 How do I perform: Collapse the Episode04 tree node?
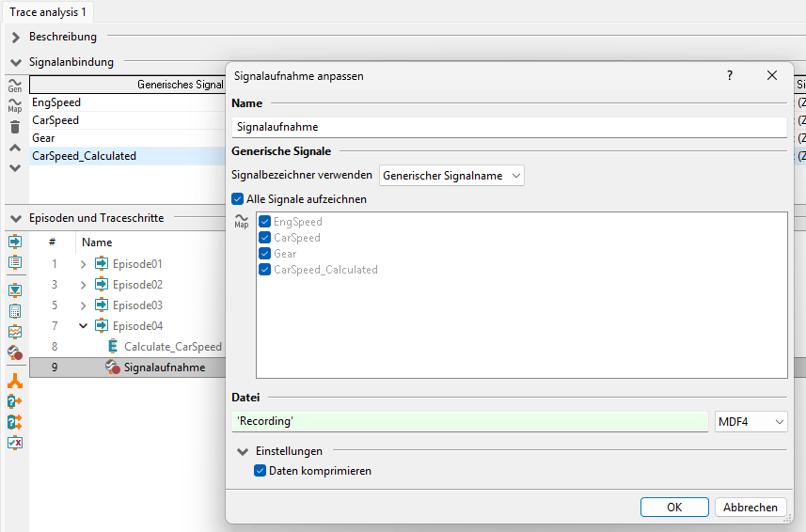click(x=84, y=325)
